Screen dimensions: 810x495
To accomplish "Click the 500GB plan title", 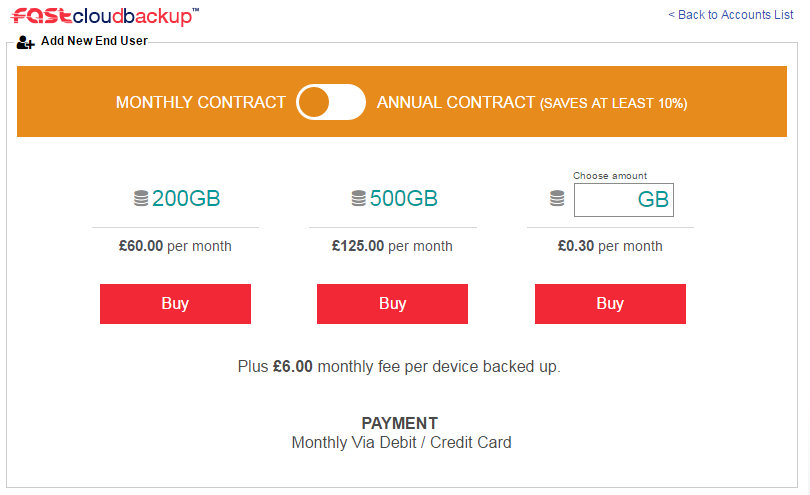I will click(403, 198).
